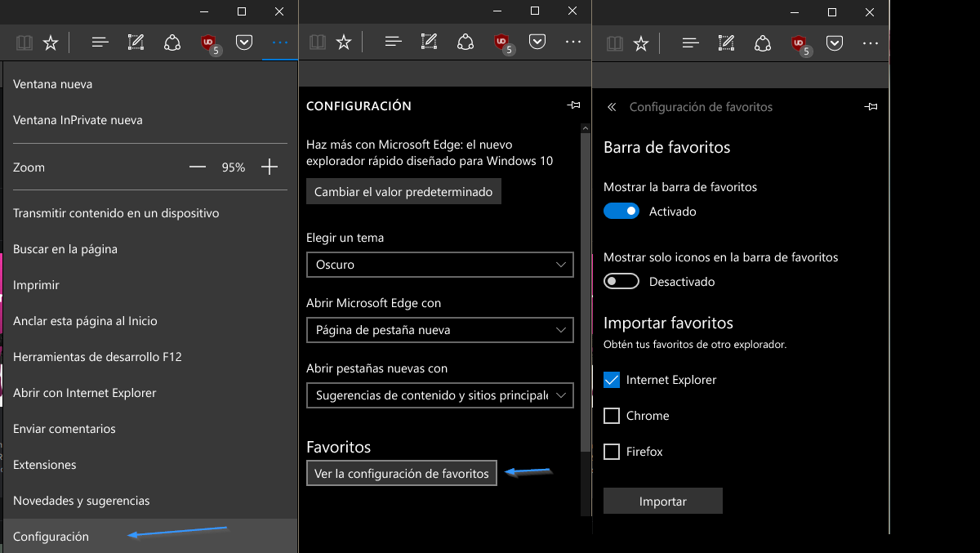
Task: Expand the Abrir pestañas nuevas con dropdown
Action: pyautogui.click(x=439, y=395)
